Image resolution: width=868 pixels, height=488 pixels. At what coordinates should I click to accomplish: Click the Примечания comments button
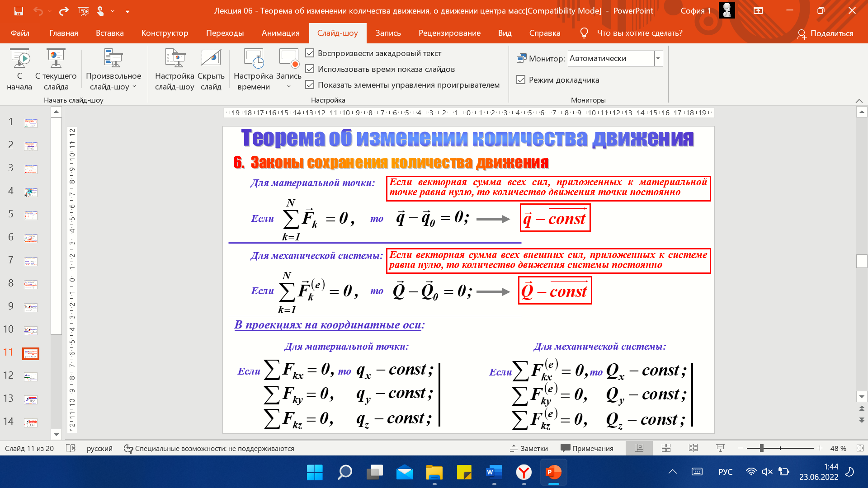[x=587, y=448]
